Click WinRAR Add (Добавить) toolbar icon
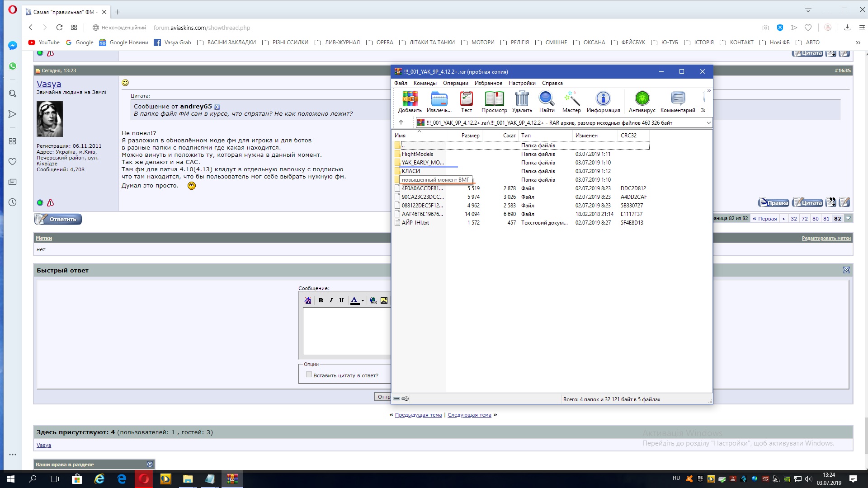The width and height of the screenshot is (868, 488). 410,99
